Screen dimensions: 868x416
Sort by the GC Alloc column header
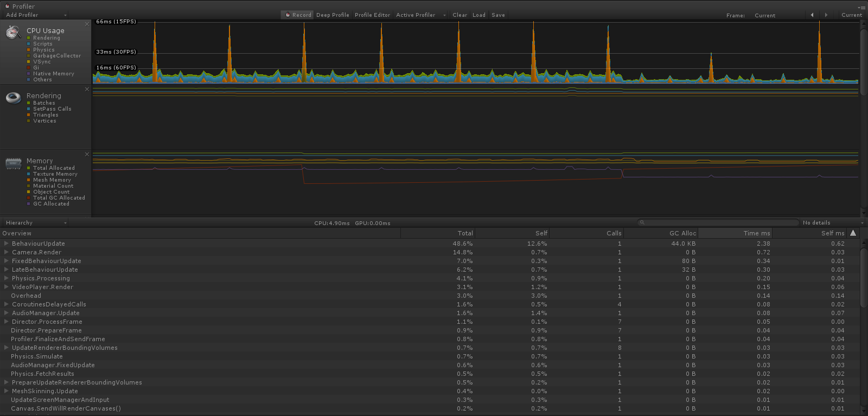click(x=661, y=233)
